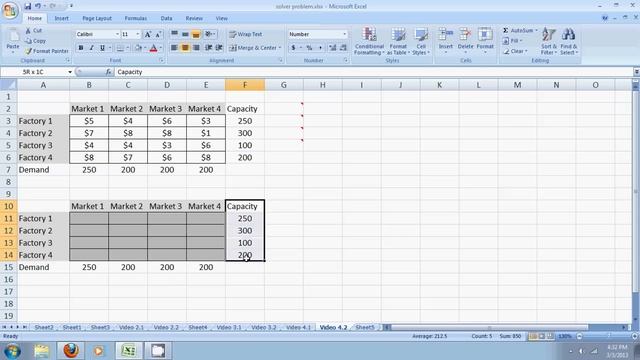Screen dimensions: 640x360
Task: Switch to the View ribbon tab
Action: click(x=222, y=18)
